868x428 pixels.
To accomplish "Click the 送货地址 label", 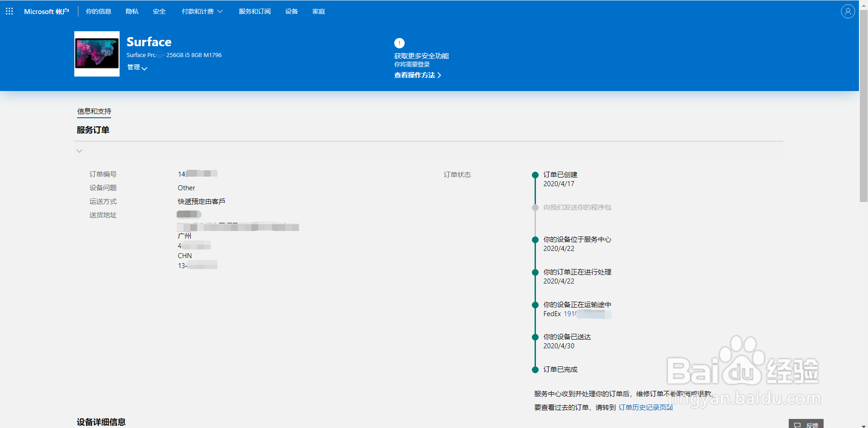I will pos(103,215).
